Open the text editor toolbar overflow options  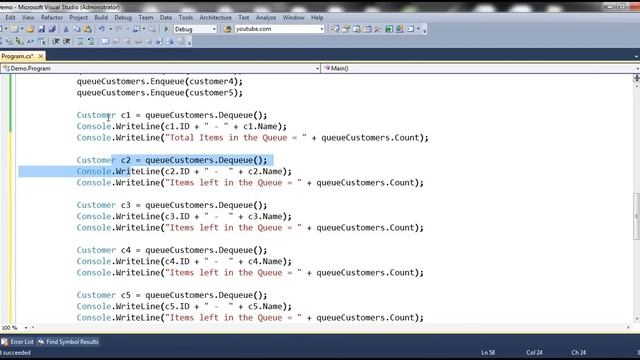(189, 42)
